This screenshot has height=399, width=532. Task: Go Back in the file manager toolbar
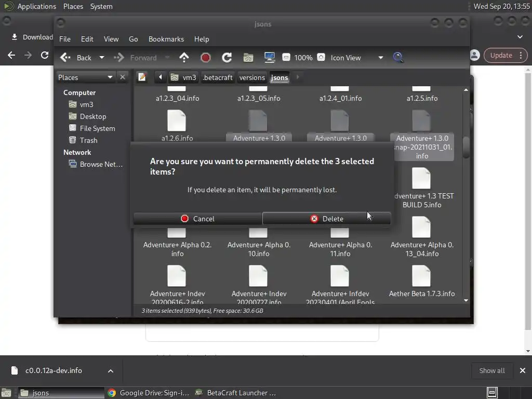click(76, 58)
